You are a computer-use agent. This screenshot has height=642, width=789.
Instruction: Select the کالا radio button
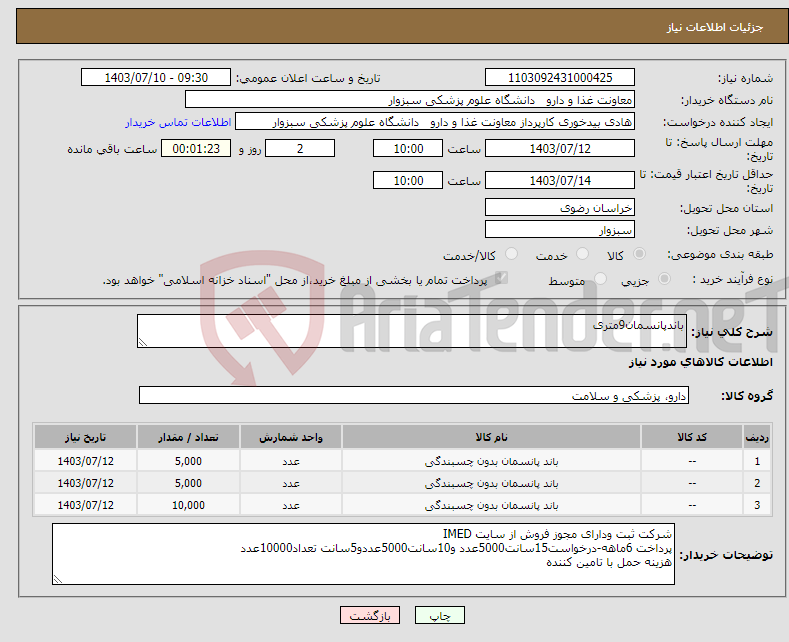tap(639, 254)
